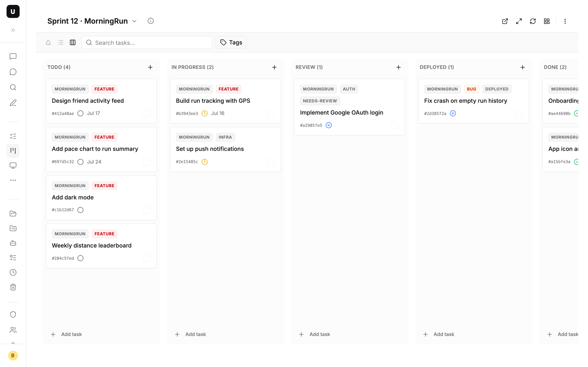Open board in new window icon
This screenshot has height=367, width=588.
pos(505,21)
